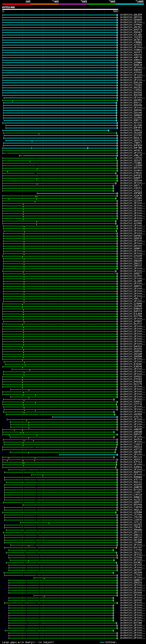Select the UniRef100_Q9M0N3 label
Screen dimensions: 146x644
(131, 110)
